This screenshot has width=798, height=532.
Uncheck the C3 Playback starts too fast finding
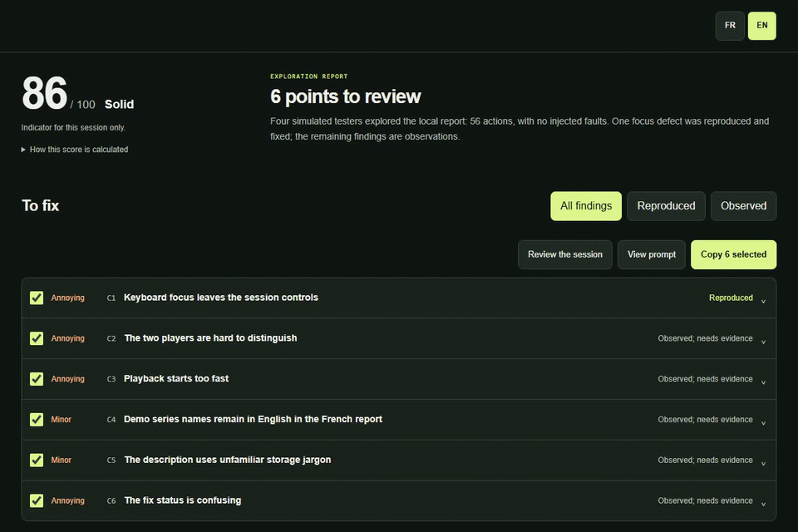pyautogui.click(x=37, y=379)
